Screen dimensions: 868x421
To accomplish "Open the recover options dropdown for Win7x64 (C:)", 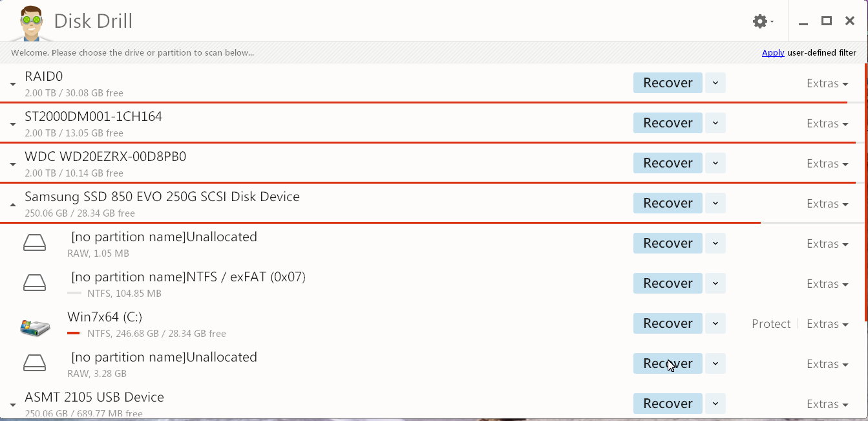I will 715,323.
